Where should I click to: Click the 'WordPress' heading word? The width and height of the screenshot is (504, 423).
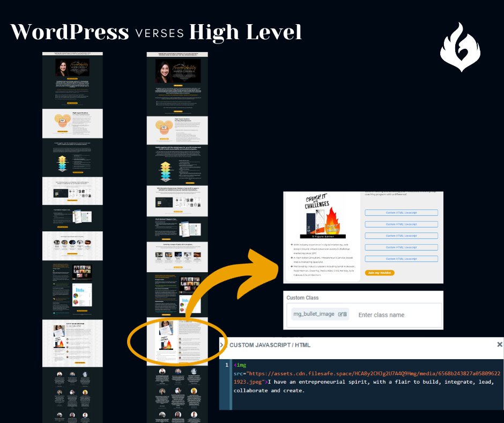(69, 32)
